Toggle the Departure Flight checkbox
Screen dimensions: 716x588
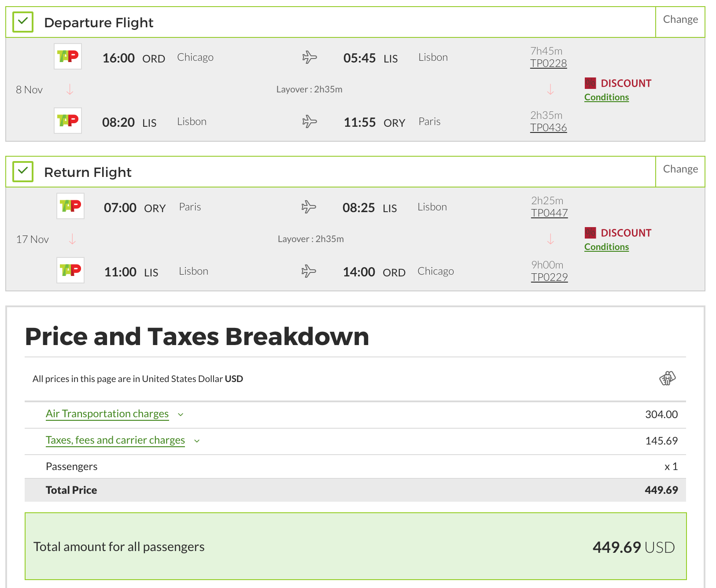(x=23, y=22)
